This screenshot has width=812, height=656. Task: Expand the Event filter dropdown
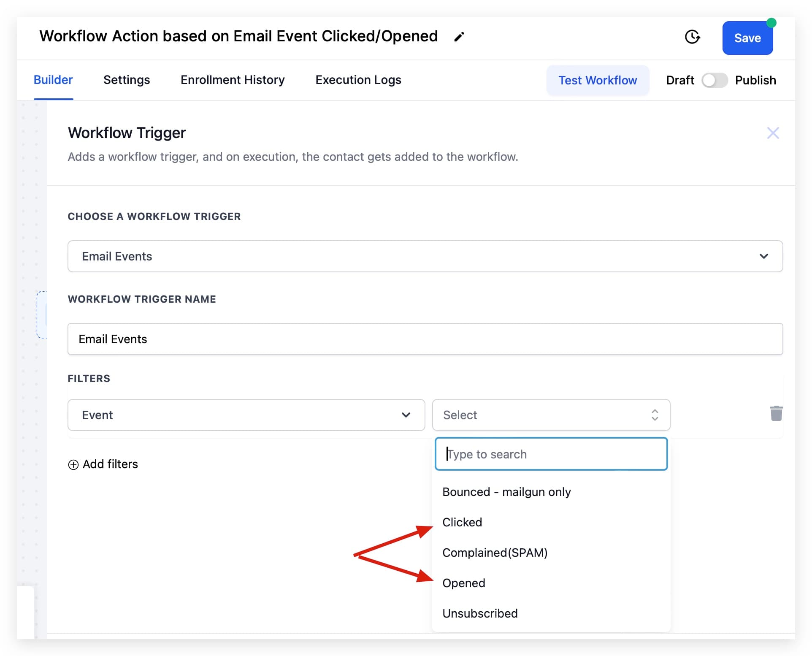pos(246,415)
